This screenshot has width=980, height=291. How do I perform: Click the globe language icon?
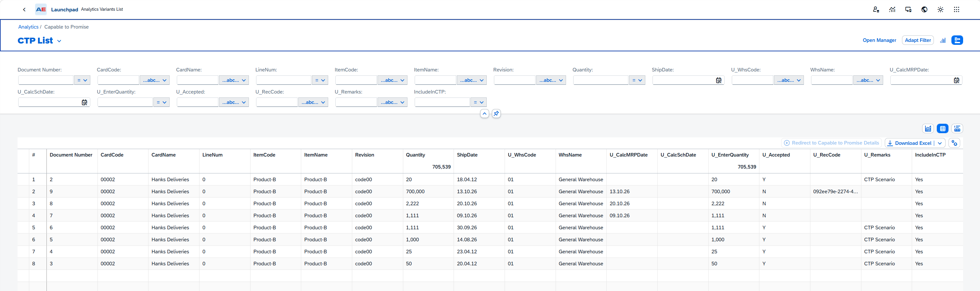[924, 9]
